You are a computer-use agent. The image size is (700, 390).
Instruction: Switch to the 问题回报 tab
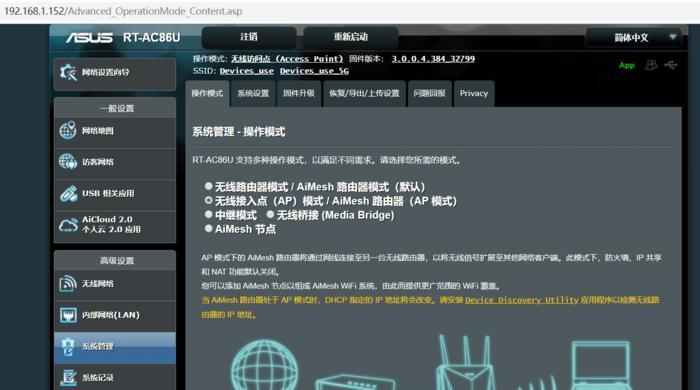point(429,94)
